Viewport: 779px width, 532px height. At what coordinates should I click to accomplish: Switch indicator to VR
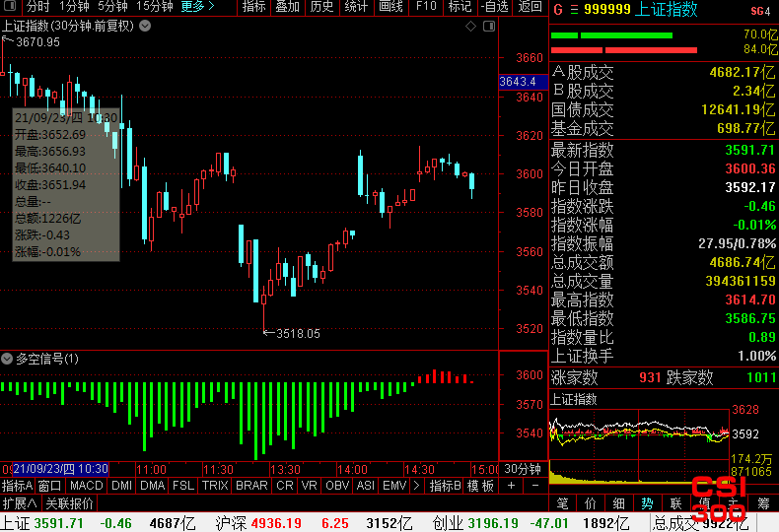coord(309,486)
